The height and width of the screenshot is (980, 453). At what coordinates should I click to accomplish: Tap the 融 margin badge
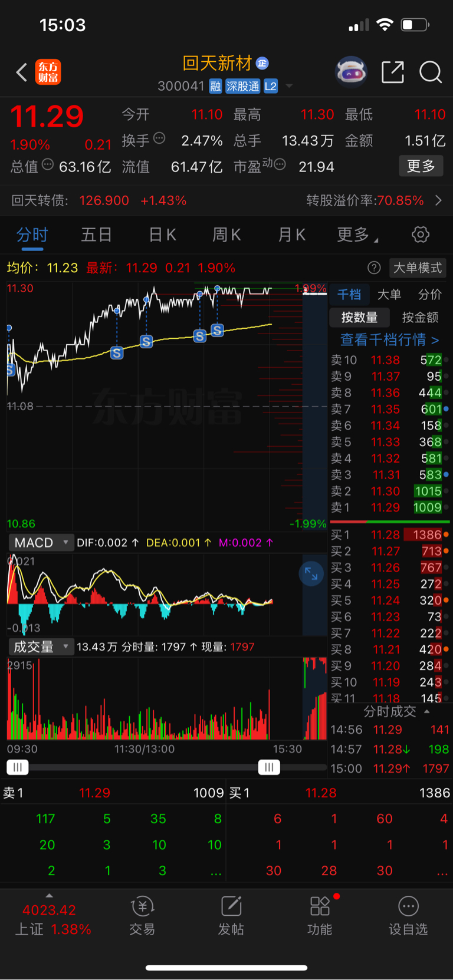215,87
